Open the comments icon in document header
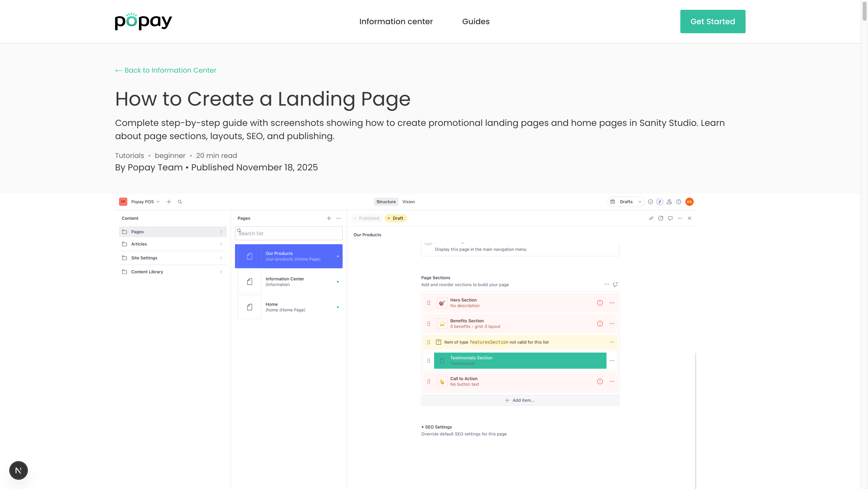 coord(670,218)
